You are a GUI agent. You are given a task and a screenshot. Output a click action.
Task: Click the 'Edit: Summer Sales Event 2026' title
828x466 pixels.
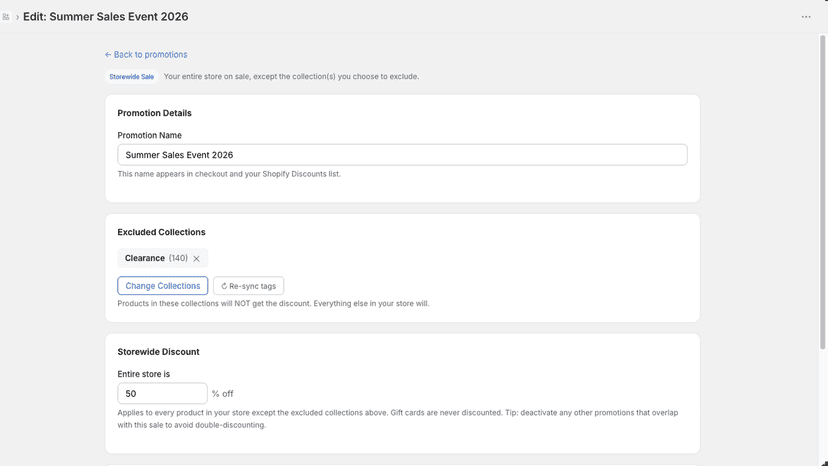coord(106,17)
